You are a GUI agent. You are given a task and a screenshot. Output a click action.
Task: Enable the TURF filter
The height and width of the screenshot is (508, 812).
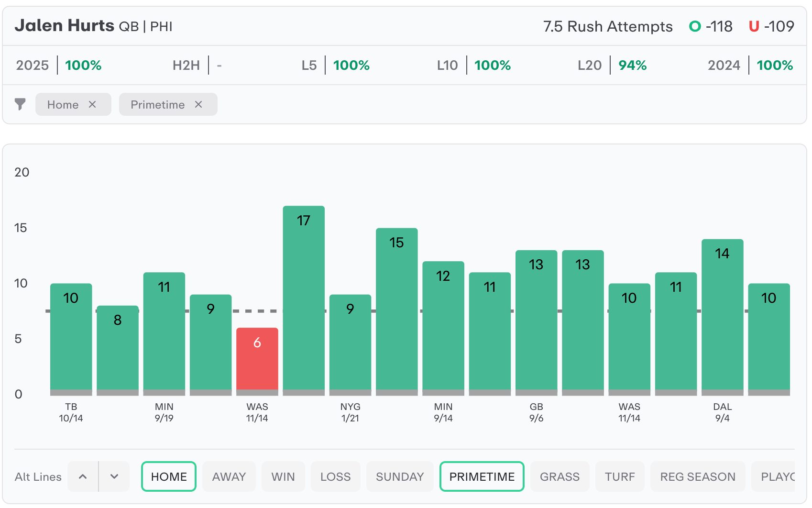point(620,476)
